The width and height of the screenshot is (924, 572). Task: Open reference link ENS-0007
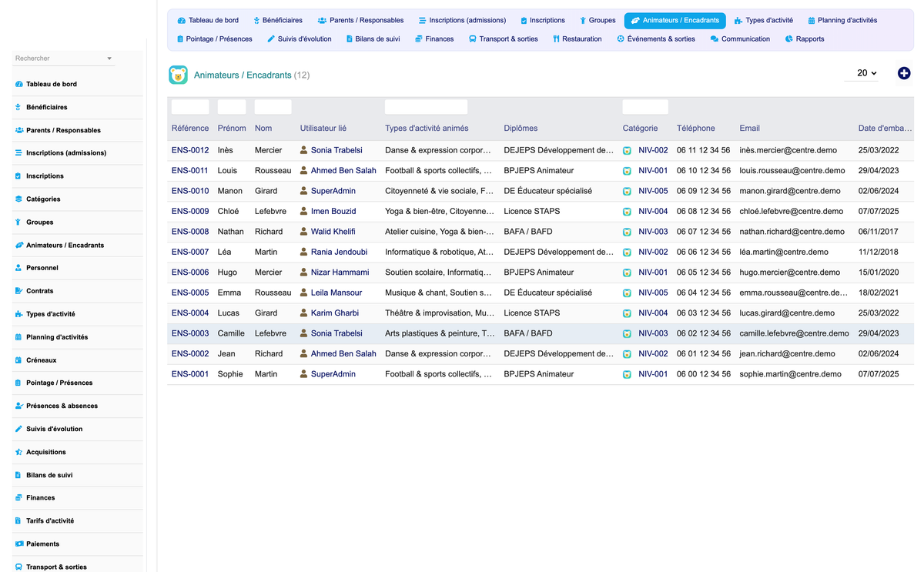pyautogui.click(x=190, y=252)
